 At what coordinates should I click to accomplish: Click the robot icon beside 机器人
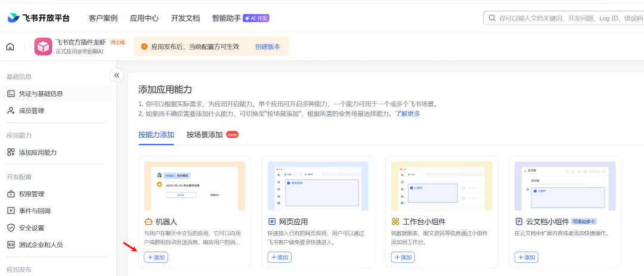click(148, 222)
